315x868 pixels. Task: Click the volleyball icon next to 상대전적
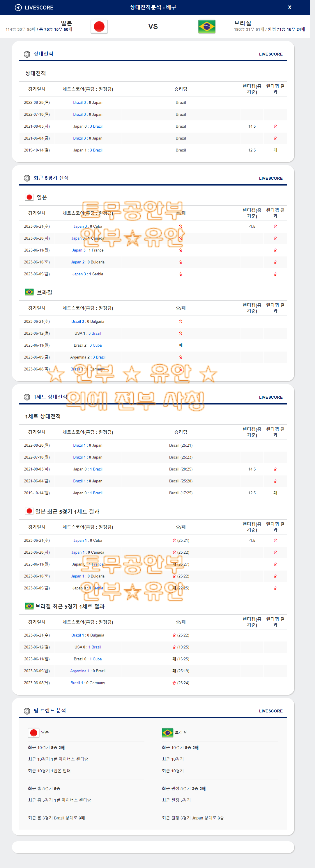click(27, 54)
